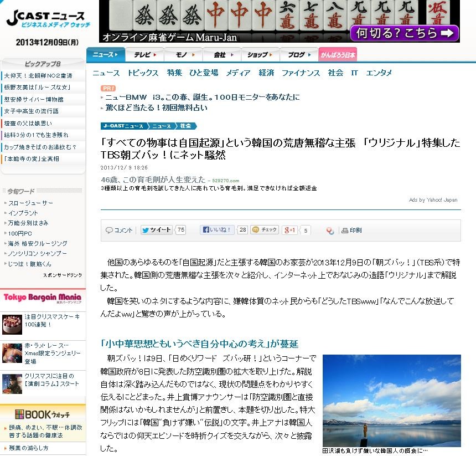Go to J-CASTニュース breadcrumb
The height and width of the screenshot is (456, 476).
123,126
